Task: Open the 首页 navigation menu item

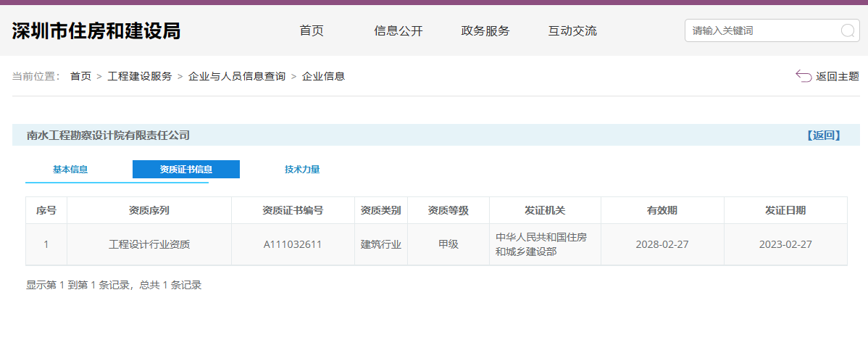Action: (x=312, y=30)
